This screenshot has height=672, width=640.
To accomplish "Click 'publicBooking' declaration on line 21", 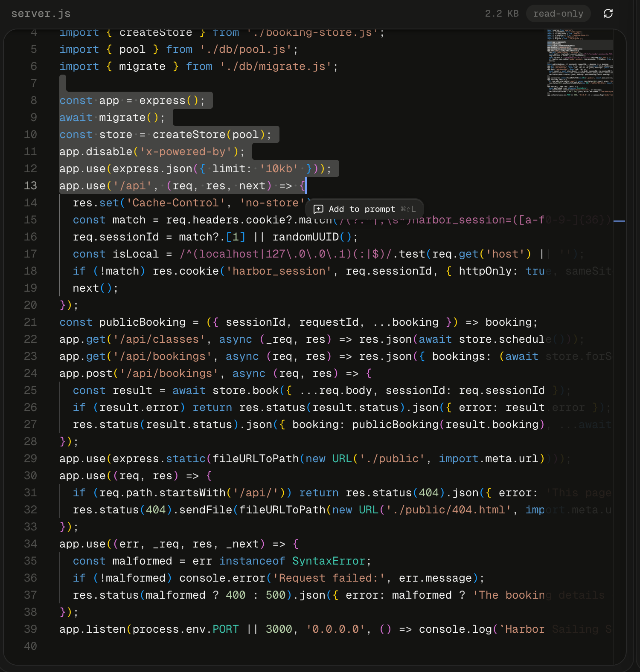I will pyautogui.click(x=143, y=322).
